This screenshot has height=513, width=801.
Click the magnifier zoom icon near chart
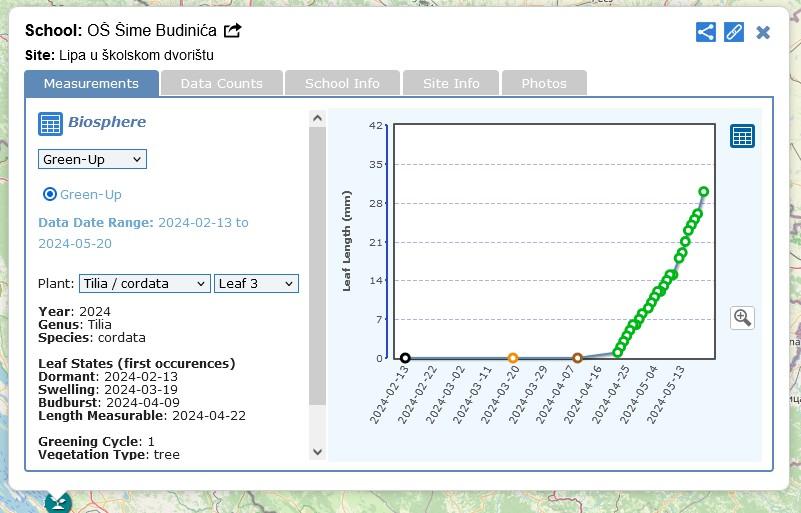(742, 318)
